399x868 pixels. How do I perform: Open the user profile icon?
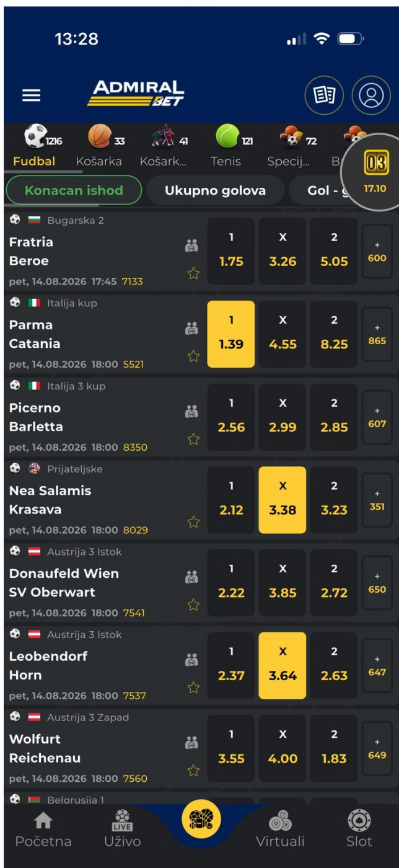pos(371,95)
